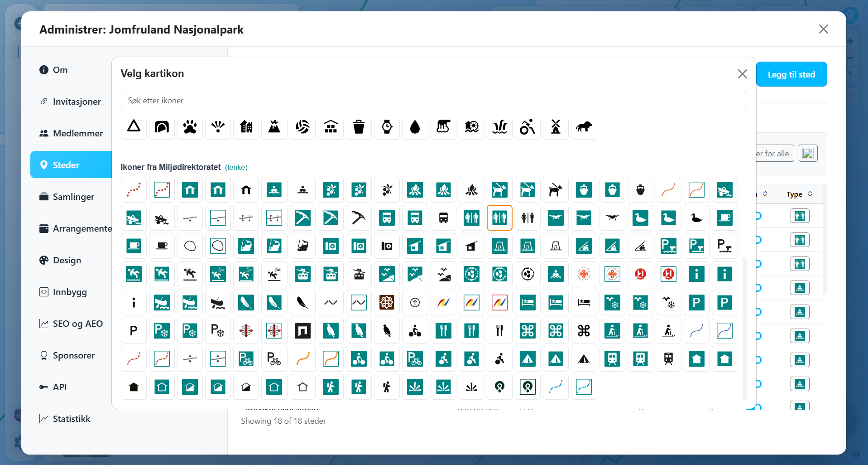Image resolution: width=868 pixels, height=465 pixels.
Task: Open the Medlemmer section
Action: [x=71, y=133]
